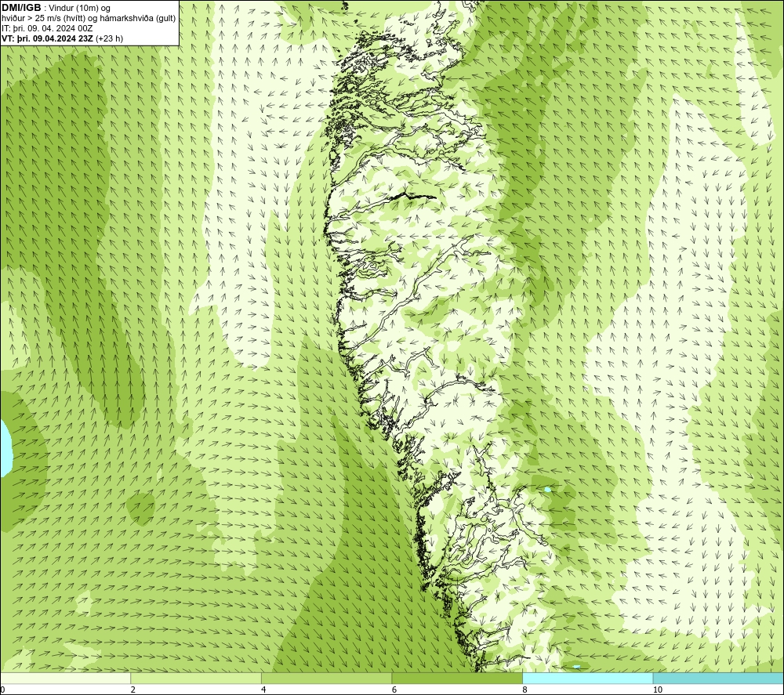
Task: Click the 2–4 m/s legend color swatch
Action: [196, 678]
